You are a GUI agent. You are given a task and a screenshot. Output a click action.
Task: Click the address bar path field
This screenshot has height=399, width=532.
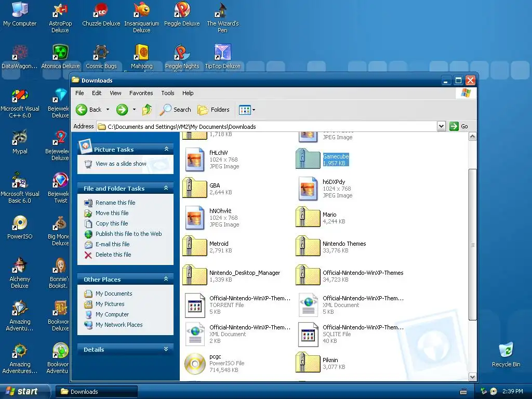(x=267, y=127)
